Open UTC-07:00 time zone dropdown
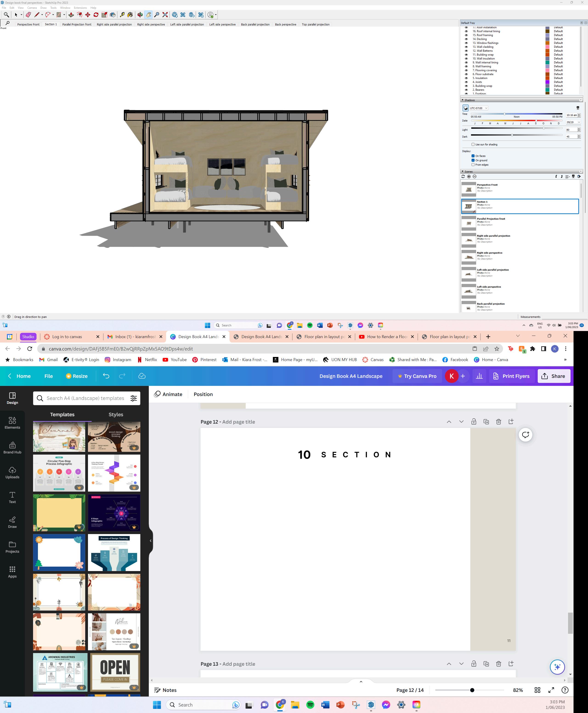Viewport: 588px width, 713px height. pyautogui.click(x=479, y=108)
